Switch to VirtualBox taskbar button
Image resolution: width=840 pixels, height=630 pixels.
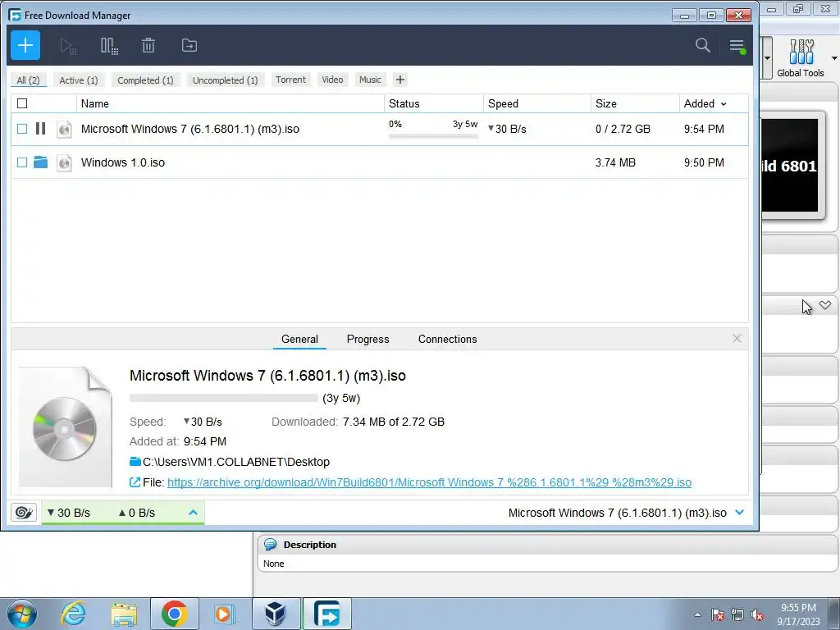tap(276, 614)
